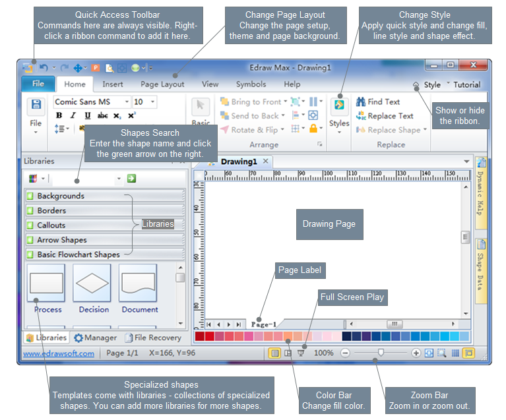
Task: Open www.edrawsoft.com link
Action: click(59, 353)
